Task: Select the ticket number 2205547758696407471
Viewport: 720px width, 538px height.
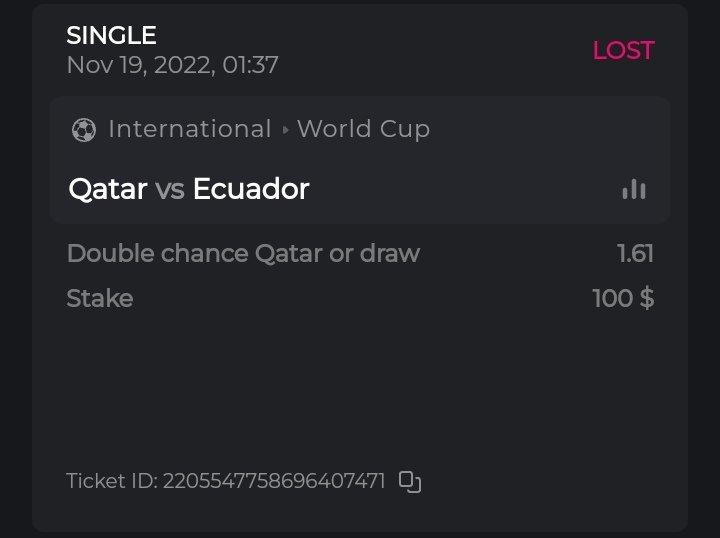Action: tap(274, 482)
